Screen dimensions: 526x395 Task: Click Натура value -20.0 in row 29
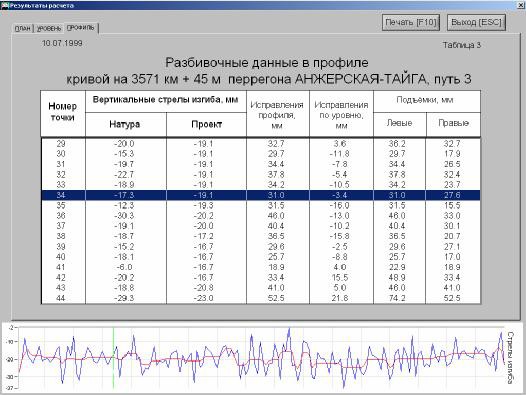pos(124,144)
